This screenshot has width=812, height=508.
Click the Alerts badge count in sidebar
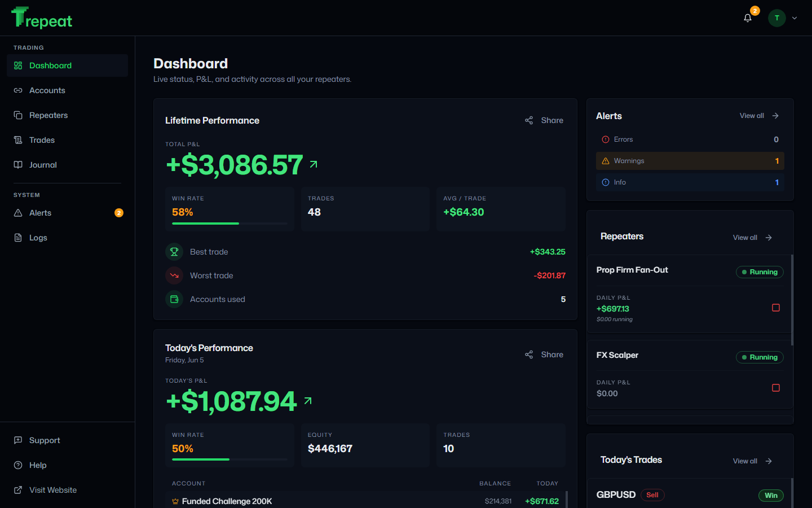(119, 213)
